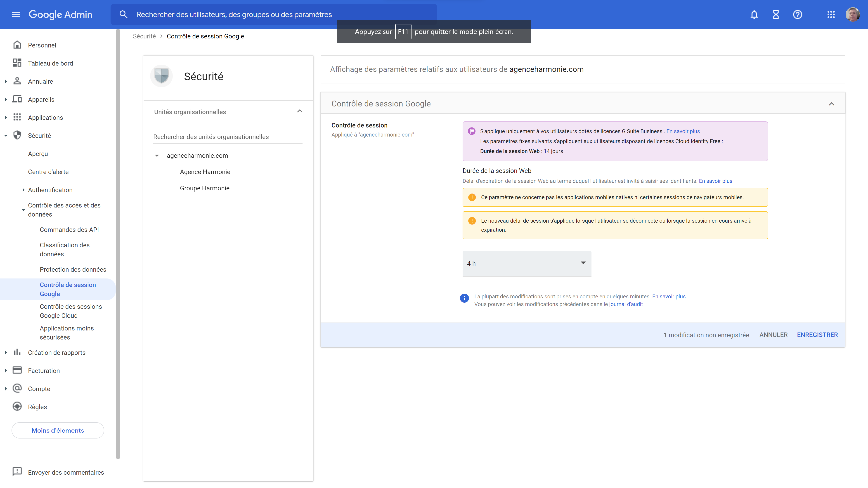The width and height of the screenshot is (868, 488).
Task: Click the Création de rapports chart icon
Action: click(17, 352)
